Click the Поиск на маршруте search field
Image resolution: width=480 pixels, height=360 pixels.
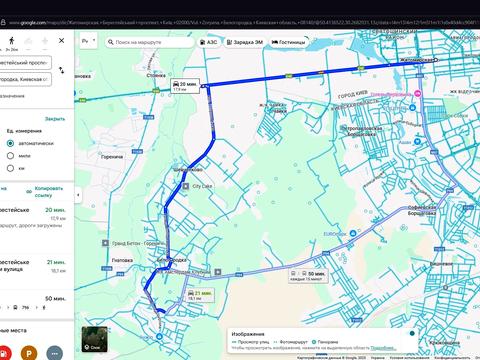(149, 42)
